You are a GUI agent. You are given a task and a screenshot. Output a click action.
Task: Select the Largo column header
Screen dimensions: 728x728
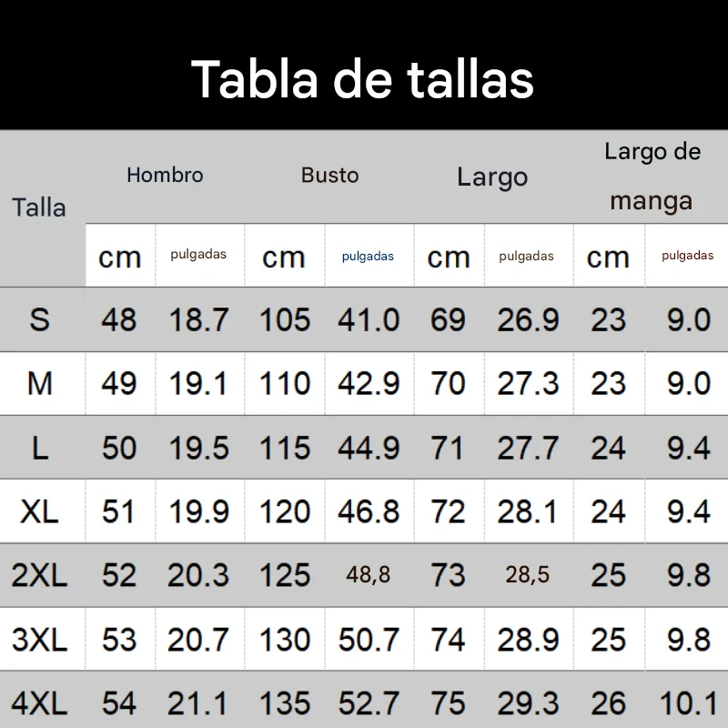[x=492, y=177]
